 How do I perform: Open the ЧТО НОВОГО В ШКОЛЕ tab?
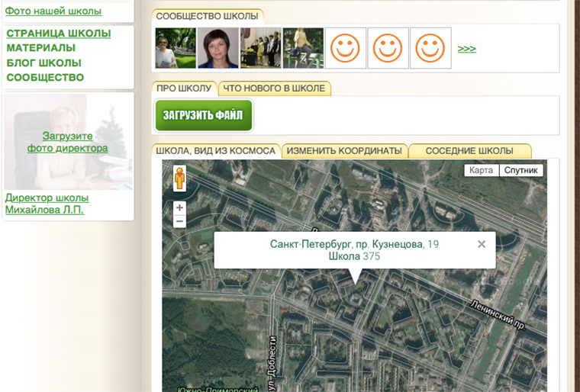pyautogui.click(x=274, y=88)
